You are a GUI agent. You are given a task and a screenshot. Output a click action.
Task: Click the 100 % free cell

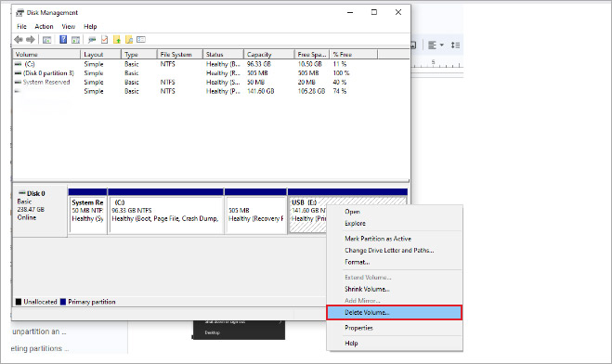coord(341,73)
